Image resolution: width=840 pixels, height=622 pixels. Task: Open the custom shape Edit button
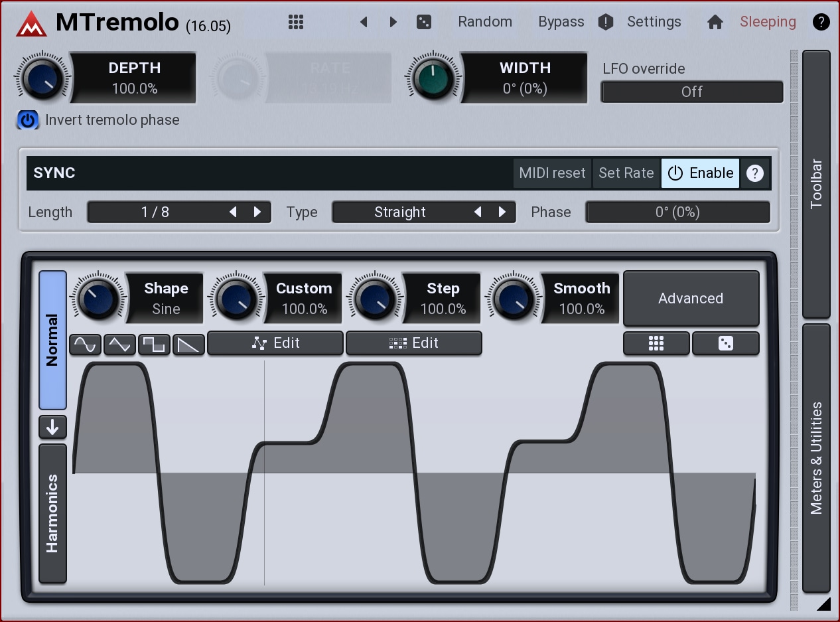(x=275, y=343)
